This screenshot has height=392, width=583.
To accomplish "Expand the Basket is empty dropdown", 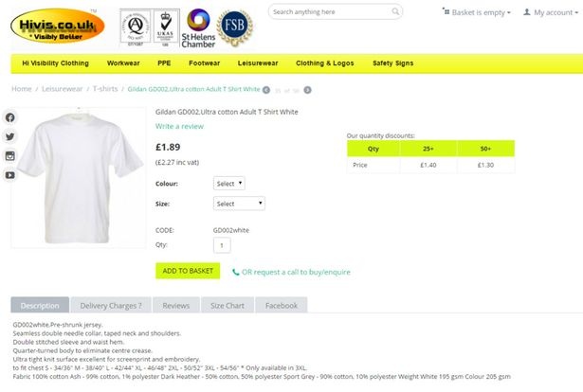I will tap(477, 12).
